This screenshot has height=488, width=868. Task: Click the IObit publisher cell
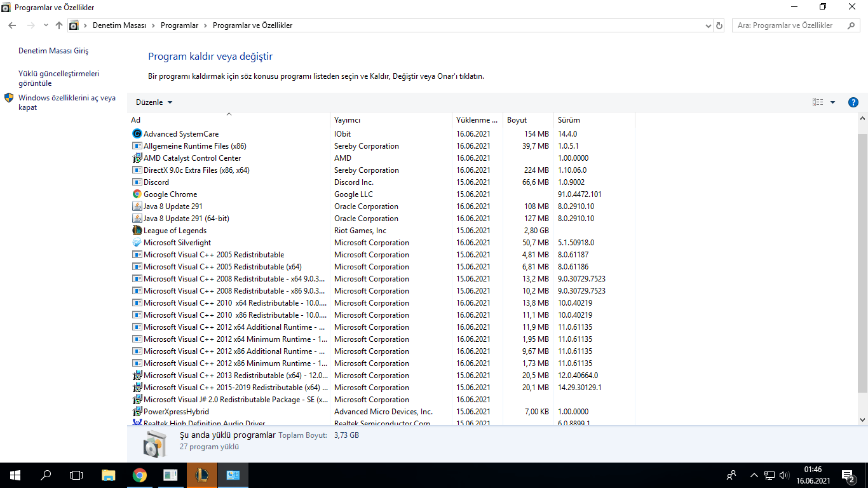(x=342, y=134)
